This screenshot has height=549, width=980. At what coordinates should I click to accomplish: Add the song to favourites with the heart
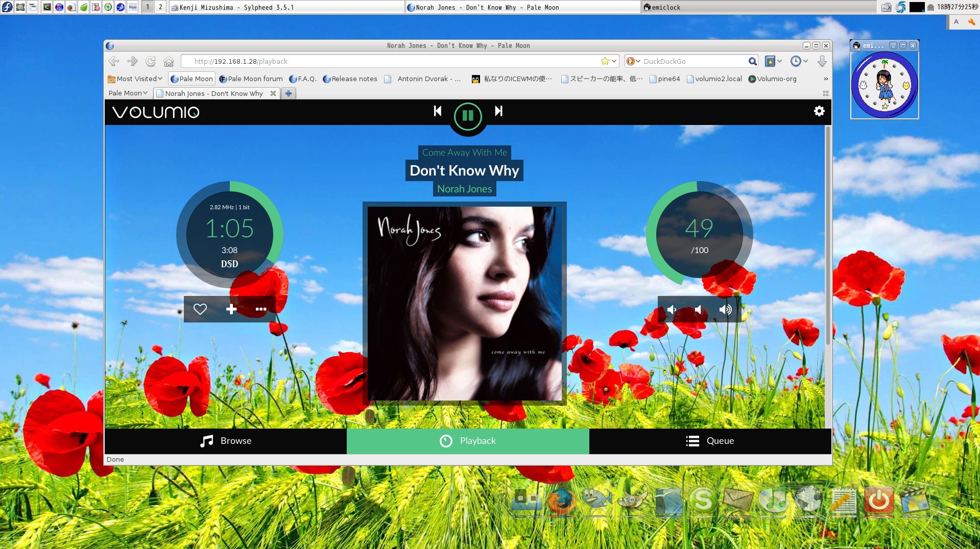[200, 309]
